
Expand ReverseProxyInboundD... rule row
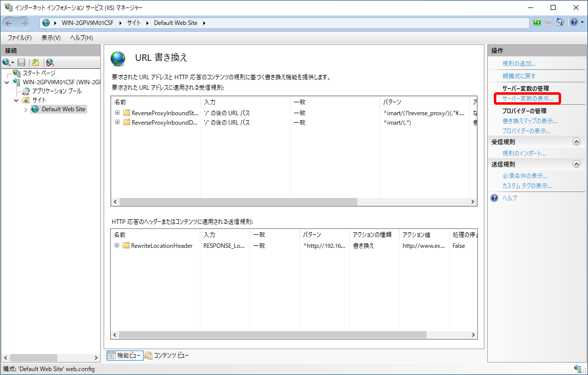point(118,122)
